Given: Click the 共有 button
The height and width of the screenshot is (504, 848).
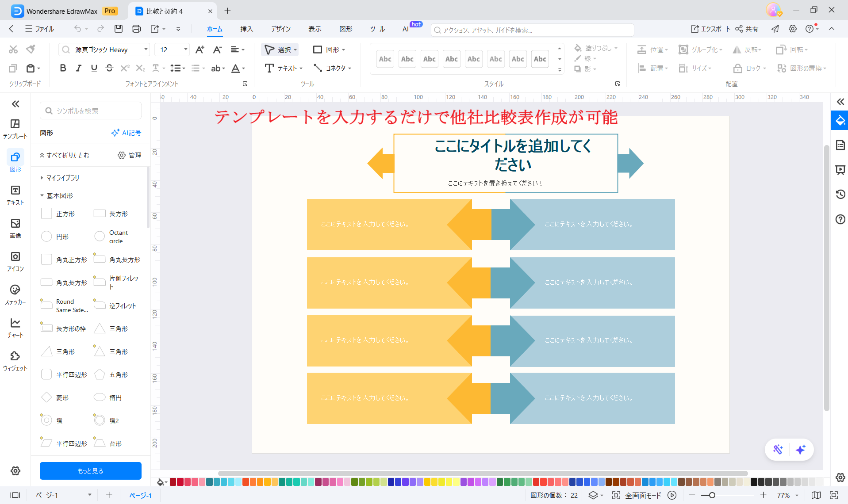Looking at the screenshot, I should point(747,29).
